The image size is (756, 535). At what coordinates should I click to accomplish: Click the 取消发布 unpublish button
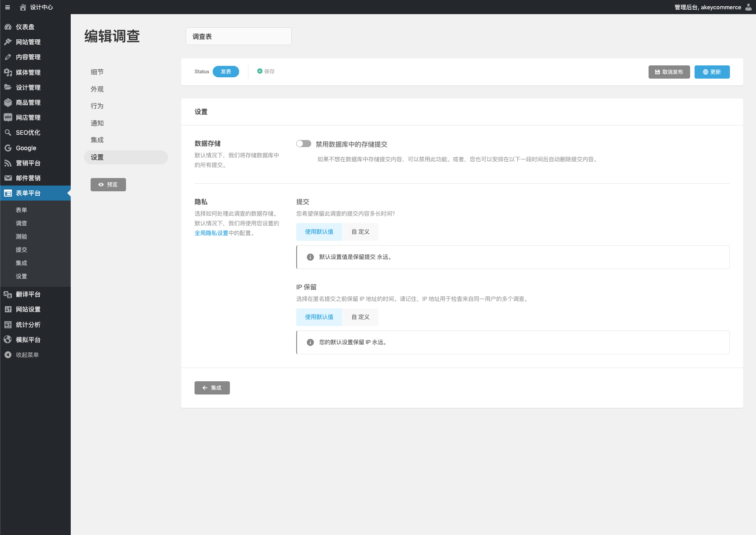669,72
